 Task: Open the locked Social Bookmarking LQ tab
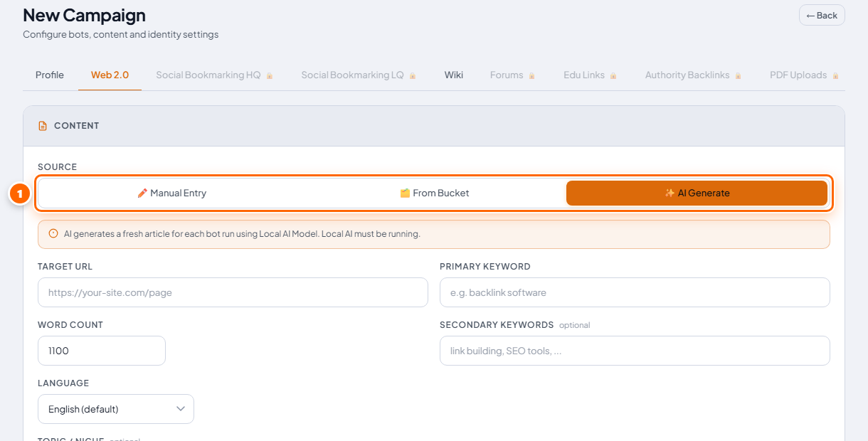(x=359, y=75)
